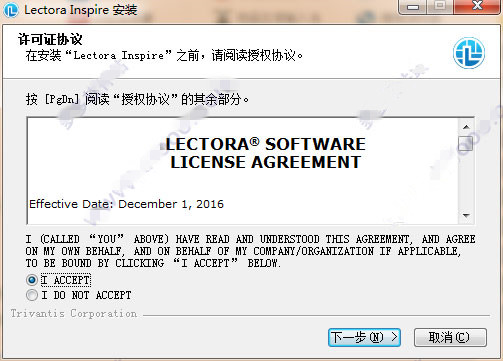The height and width of the screenshot is (361, 503).
Task: Click the Lectora logo in title bar
Action: point(11,10)
